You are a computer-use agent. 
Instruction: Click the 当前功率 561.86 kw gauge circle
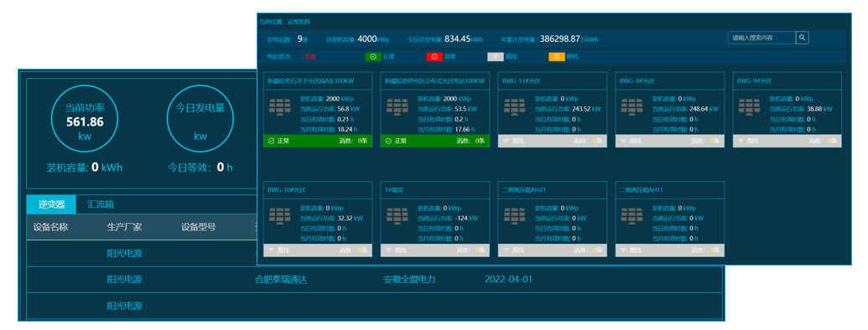click(85, 121)
